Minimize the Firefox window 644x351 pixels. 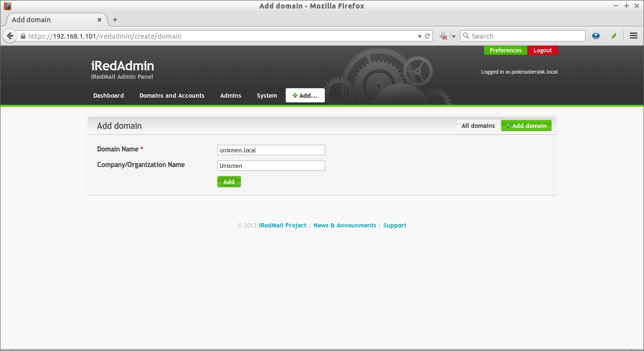[x=616, y=6]
